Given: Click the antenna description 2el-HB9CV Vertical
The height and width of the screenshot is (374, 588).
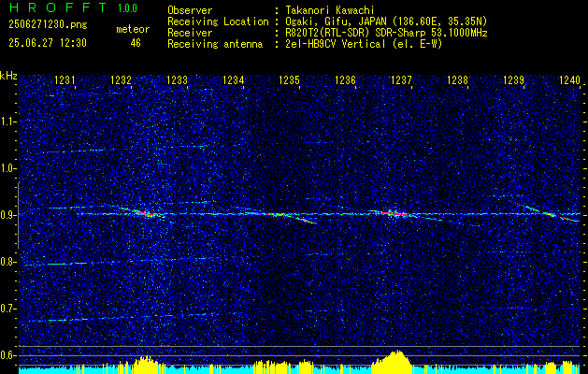Looking at the screenshot, I should (336, 44).
